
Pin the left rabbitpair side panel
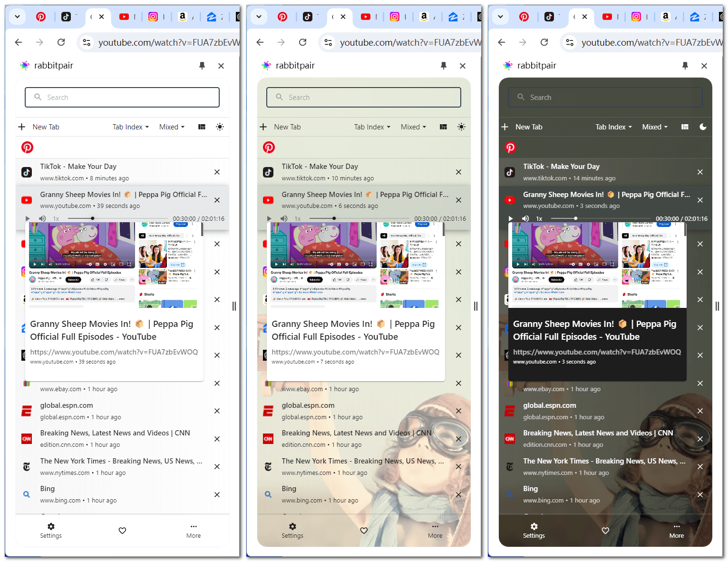coord(202,66)
